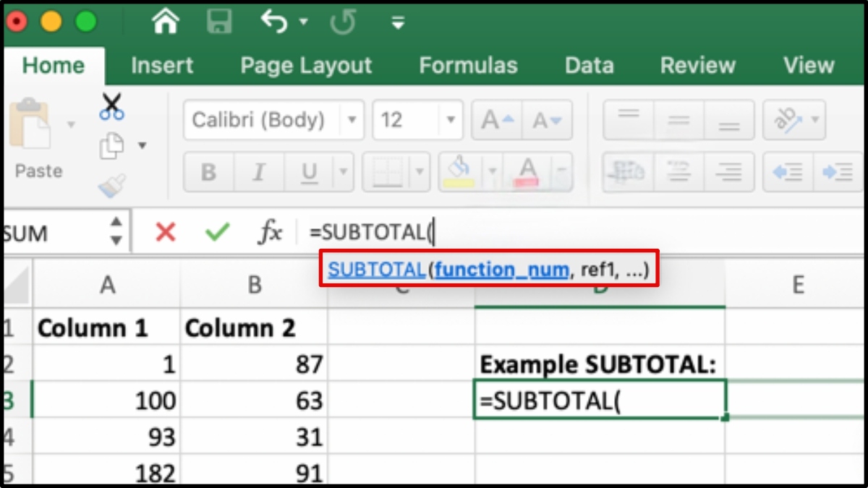This screenshot has height=488, width=868.
Task: Open the Calibri font name dropdown
Action: point(352,120)
